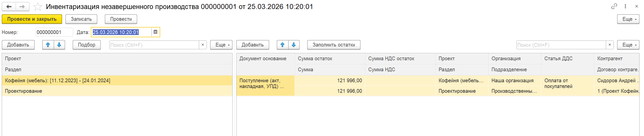
Task: Click into the Номер input field
Action: [x=54, y=32]
